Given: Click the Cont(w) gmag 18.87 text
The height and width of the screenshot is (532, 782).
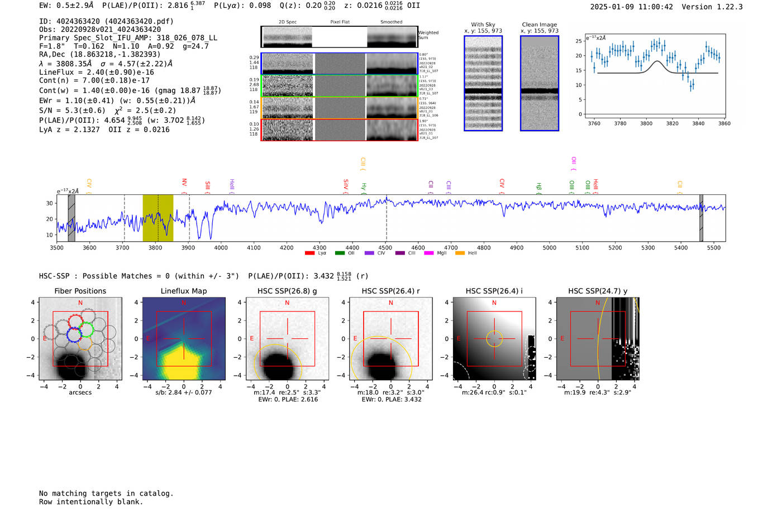Looking at the screenshot, I should 130,90.
